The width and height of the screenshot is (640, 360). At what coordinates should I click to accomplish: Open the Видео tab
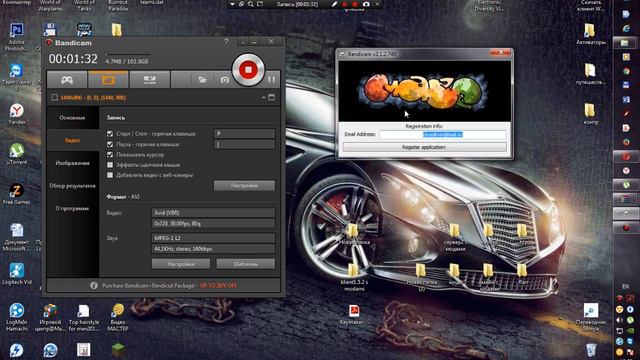coord(73,140)
